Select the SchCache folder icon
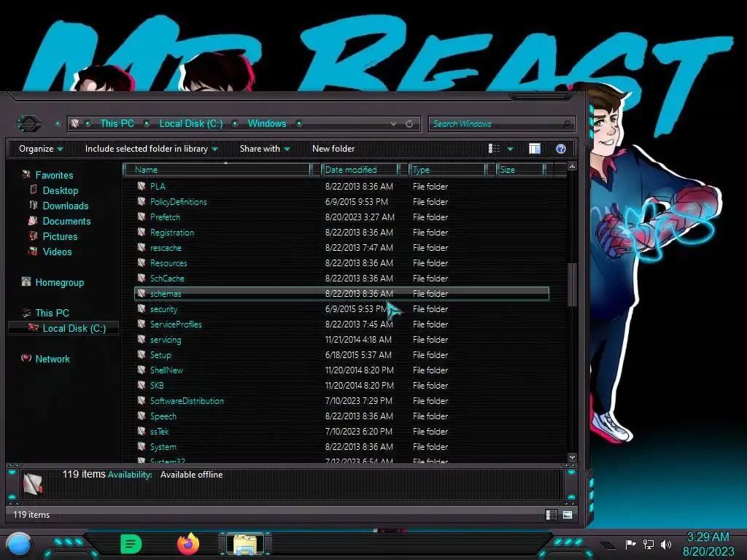 pyautogui.click(x=142, y=278)
